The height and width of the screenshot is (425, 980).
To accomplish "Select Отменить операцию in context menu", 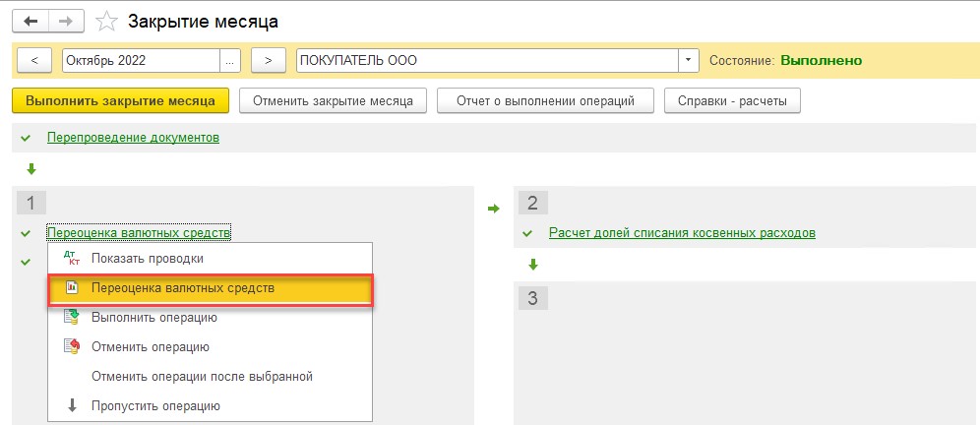I will coord(210,347).
